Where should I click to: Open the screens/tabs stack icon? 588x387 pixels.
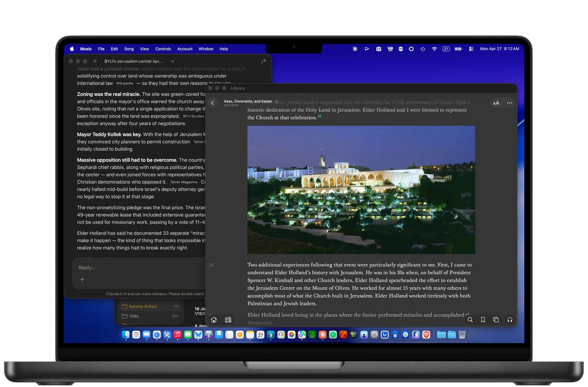pos(496,320)
